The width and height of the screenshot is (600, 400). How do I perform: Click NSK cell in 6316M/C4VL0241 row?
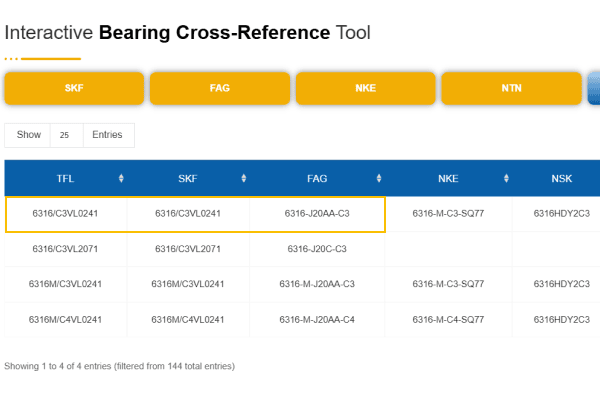click(561, 320)
